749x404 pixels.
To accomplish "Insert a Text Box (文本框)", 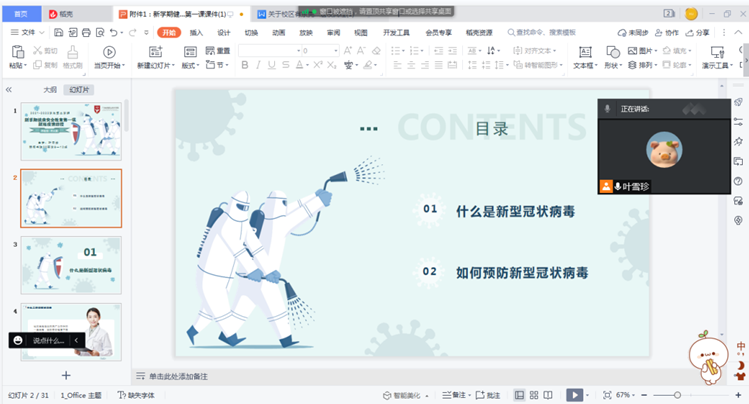I will [585, 56].
